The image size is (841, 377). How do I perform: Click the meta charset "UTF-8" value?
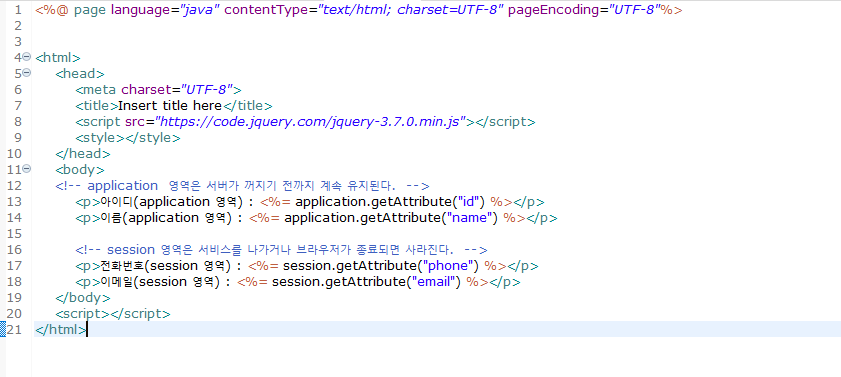pos(206,90)
